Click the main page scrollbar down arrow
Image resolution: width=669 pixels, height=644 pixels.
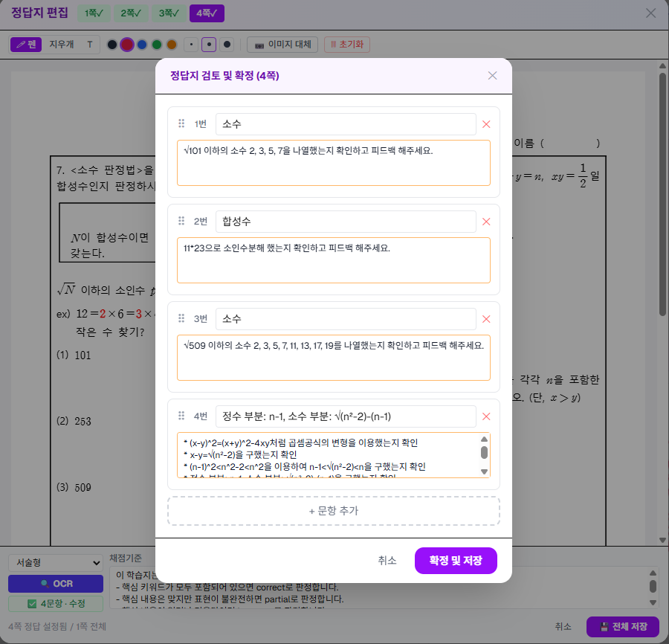[x=662, y=540]
